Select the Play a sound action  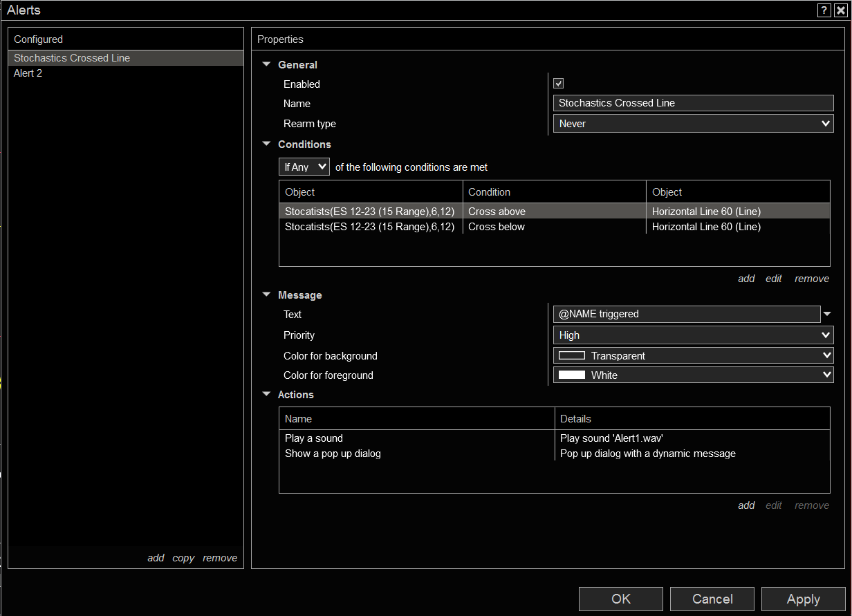[x=555, y=438]
